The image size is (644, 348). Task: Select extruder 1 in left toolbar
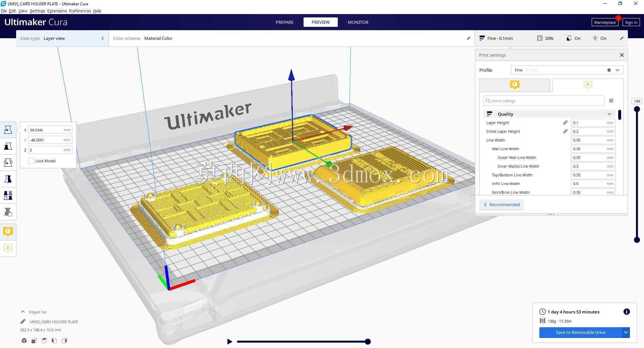[x=8, y=232]
